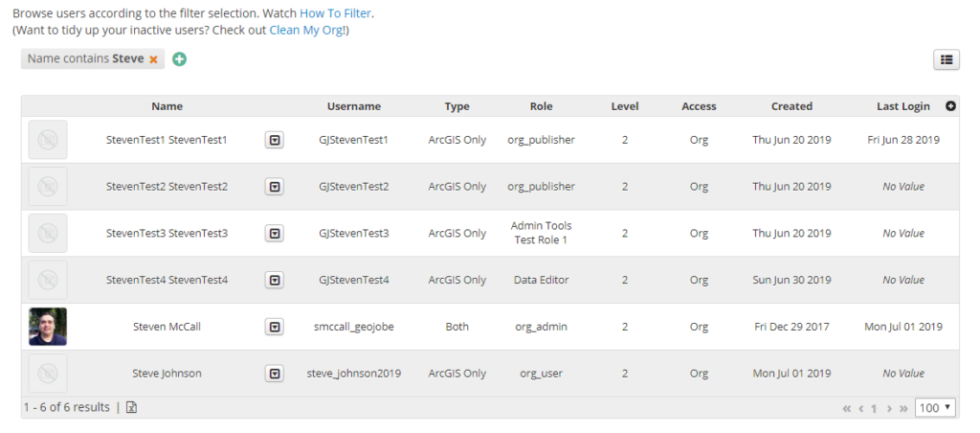Image resolution: width=980 pixels, height=433 pixels.
Task: Add a new filter with green plus
Action: click(180, 59)
